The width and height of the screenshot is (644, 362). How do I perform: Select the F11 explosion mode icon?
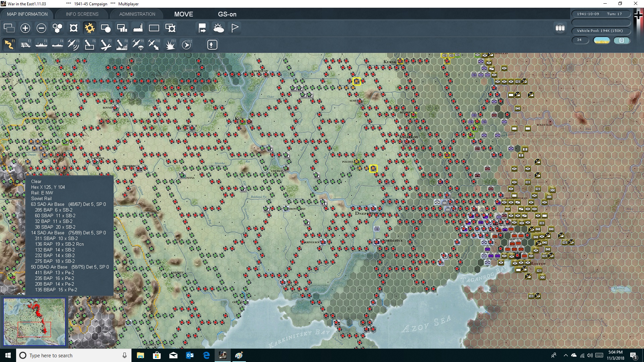coord(170,45)
